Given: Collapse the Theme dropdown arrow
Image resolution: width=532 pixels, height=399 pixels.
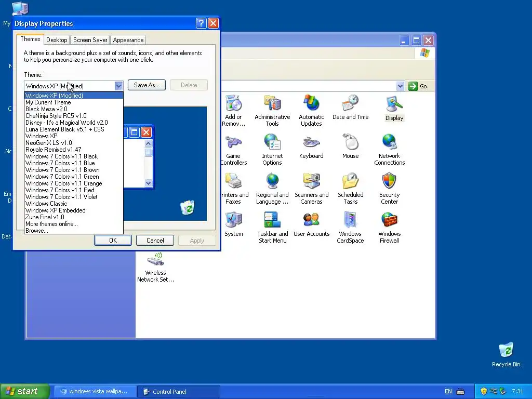Looking at the screenshot, I should coord(118,86).
